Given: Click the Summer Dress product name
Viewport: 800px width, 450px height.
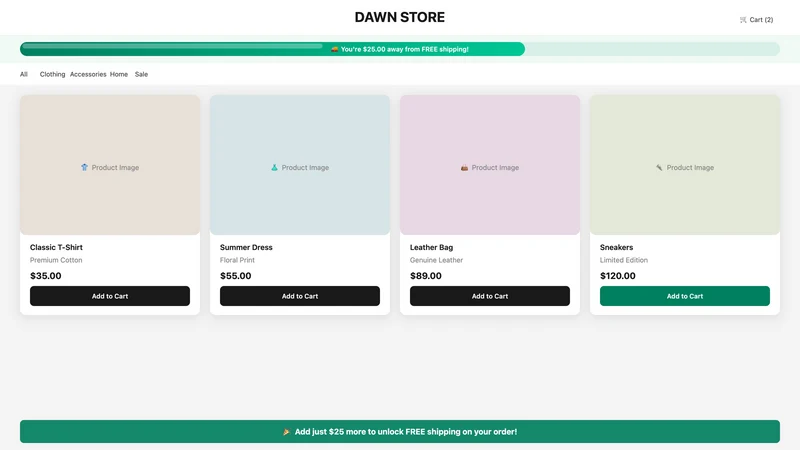Looking at the screenshot, I should [x=246, y=247].
